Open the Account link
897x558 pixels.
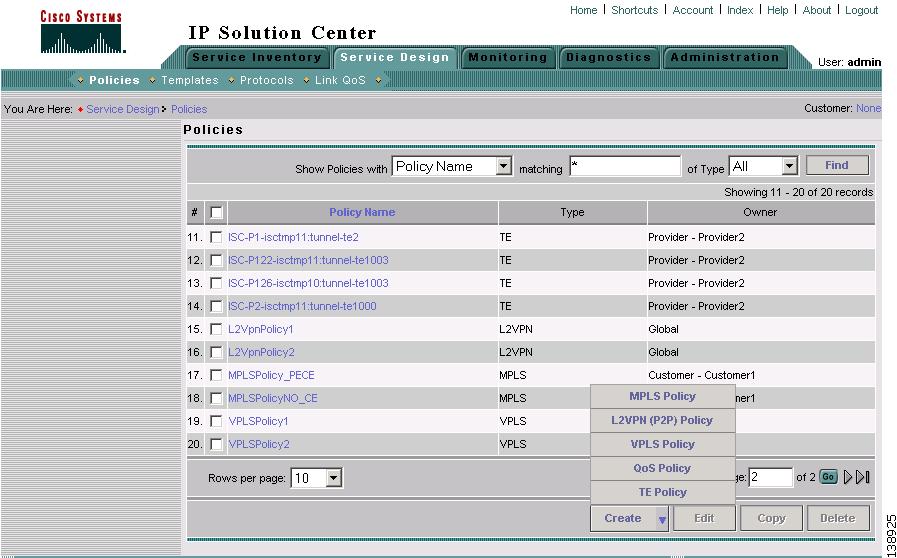pos(693,10)
